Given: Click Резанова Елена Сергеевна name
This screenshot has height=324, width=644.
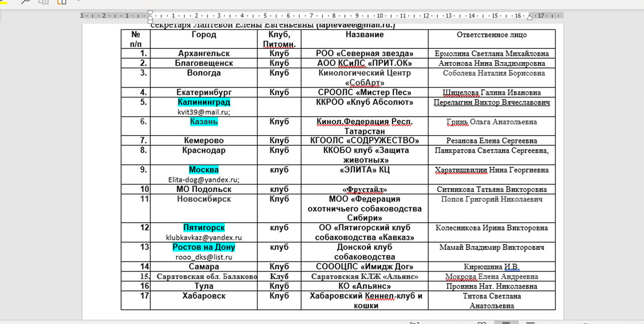Looking at the screenshot, I should pyautogui.click(x=492, y=141).
